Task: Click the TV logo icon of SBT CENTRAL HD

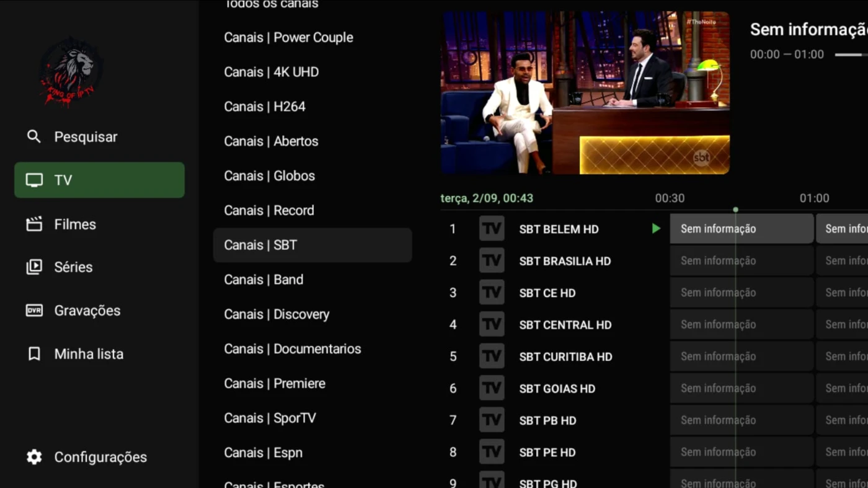Action: point(492,324)
